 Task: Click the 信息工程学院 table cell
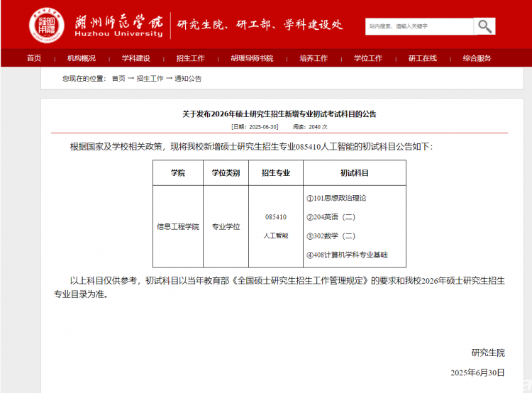pos(178,226)
